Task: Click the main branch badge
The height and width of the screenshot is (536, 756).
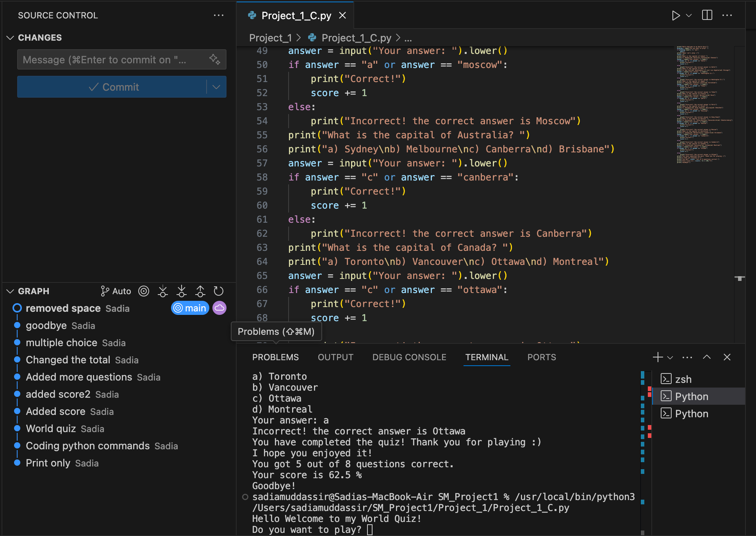Action: click(x=190, y=308)
